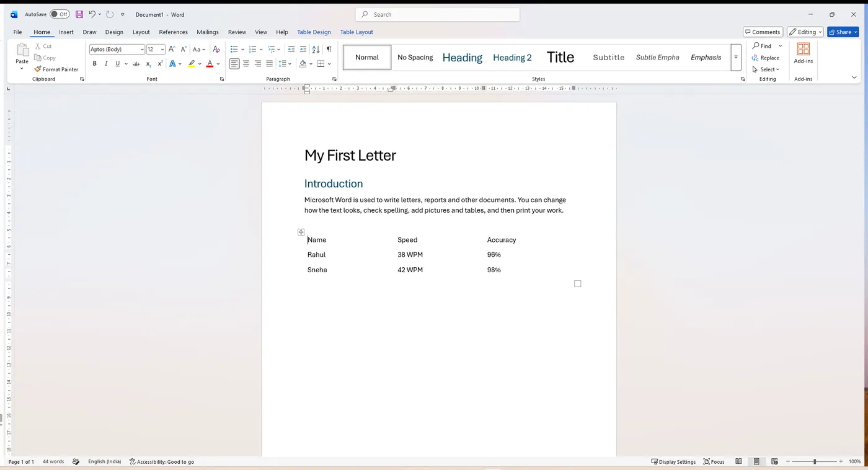Adjust the zoom slider handle
This screenshot has height=470, width=868.
[x=815, y=461]
